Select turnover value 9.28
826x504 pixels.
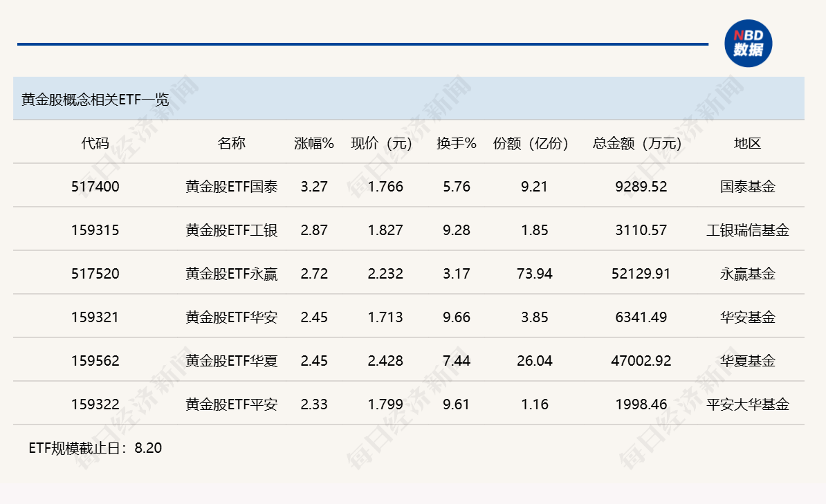(456, 230)
